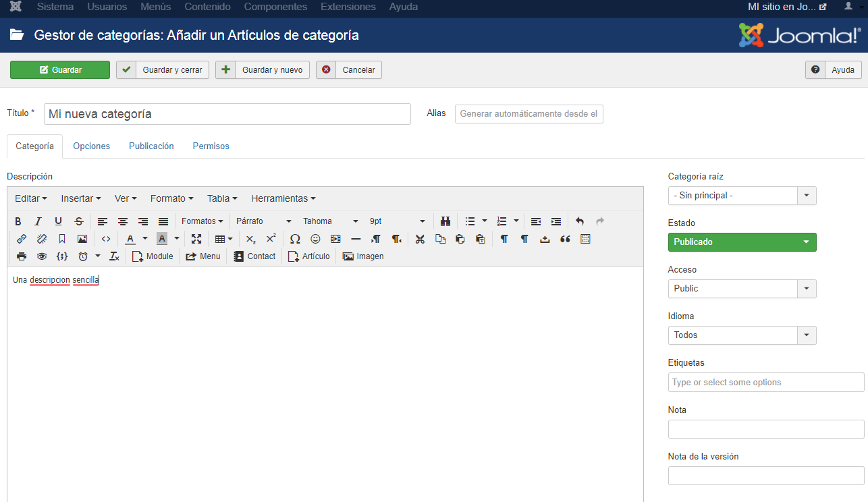
Task: Open the Extensiones menu
Action: (x=348, y=7)
